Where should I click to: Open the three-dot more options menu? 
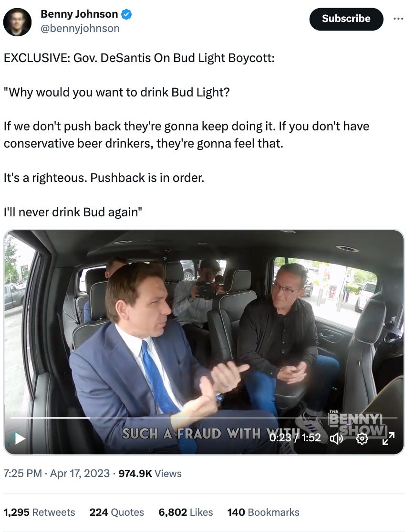(x=398, y=19)
